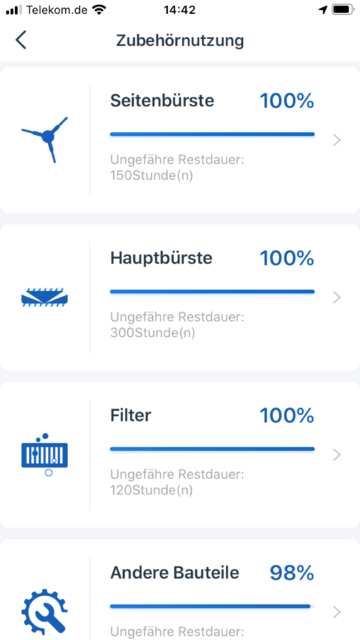Screen dimensions: 360x640
Task: Select the Hauptbürste title text
Action: point(161,258)
